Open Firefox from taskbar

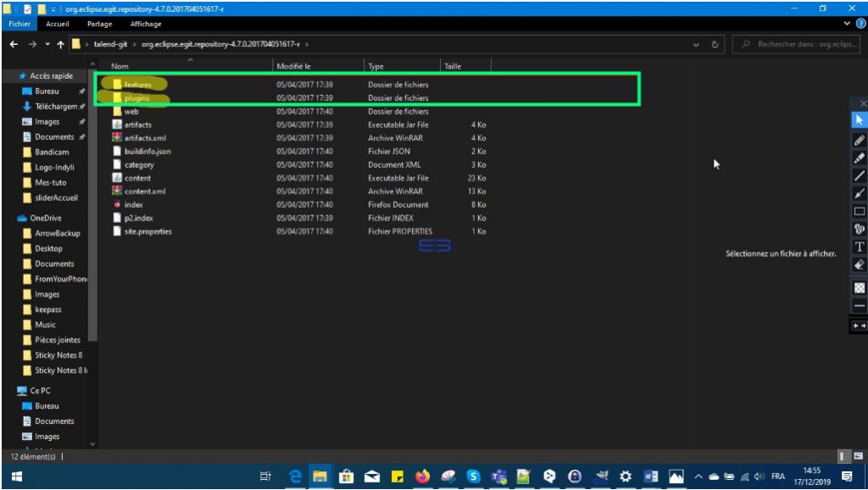coord(422,476)
